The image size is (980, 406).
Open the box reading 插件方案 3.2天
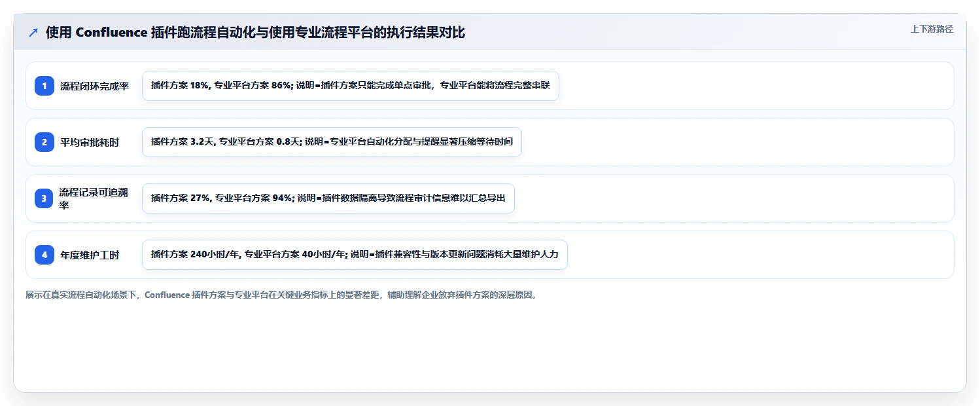332,142
